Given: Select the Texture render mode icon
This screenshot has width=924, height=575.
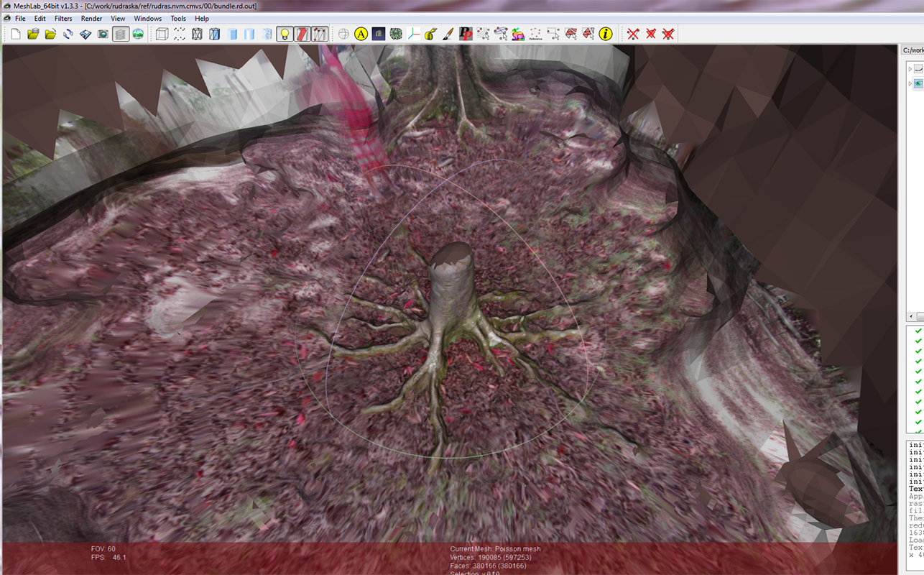Looking at the screenshot, I should [267, 34].
